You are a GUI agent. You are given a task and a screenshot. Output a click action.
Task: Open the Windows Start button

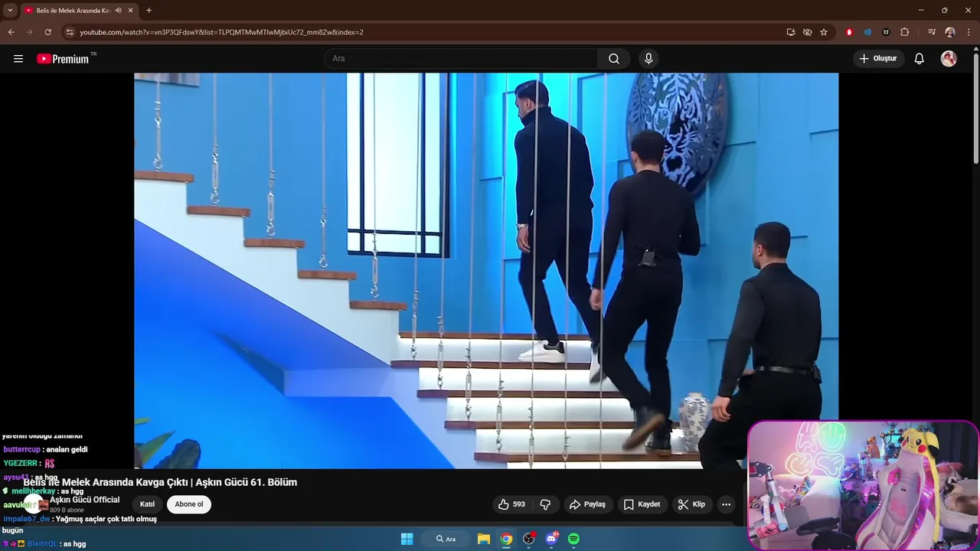coord(407,539)
